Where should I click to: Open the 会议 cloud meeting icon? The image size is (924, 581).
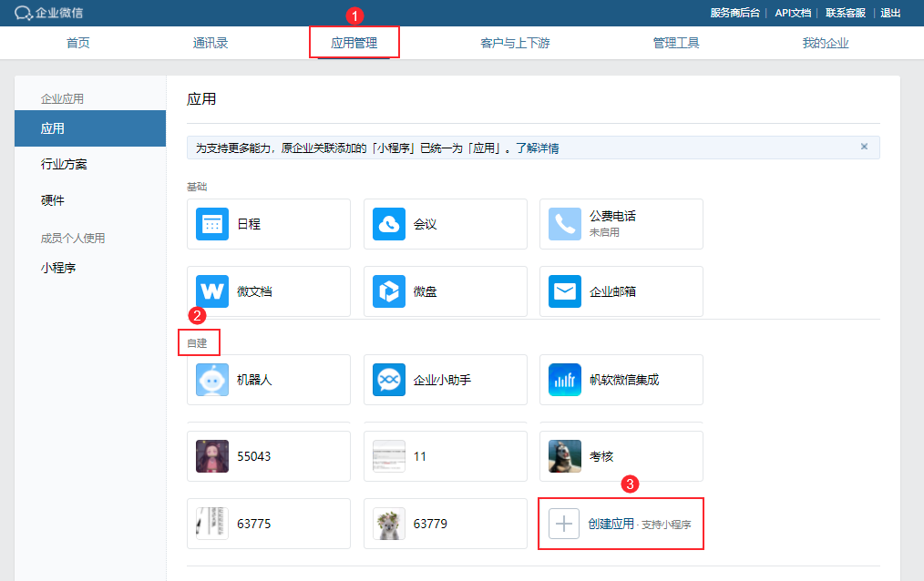coord(389,224)
